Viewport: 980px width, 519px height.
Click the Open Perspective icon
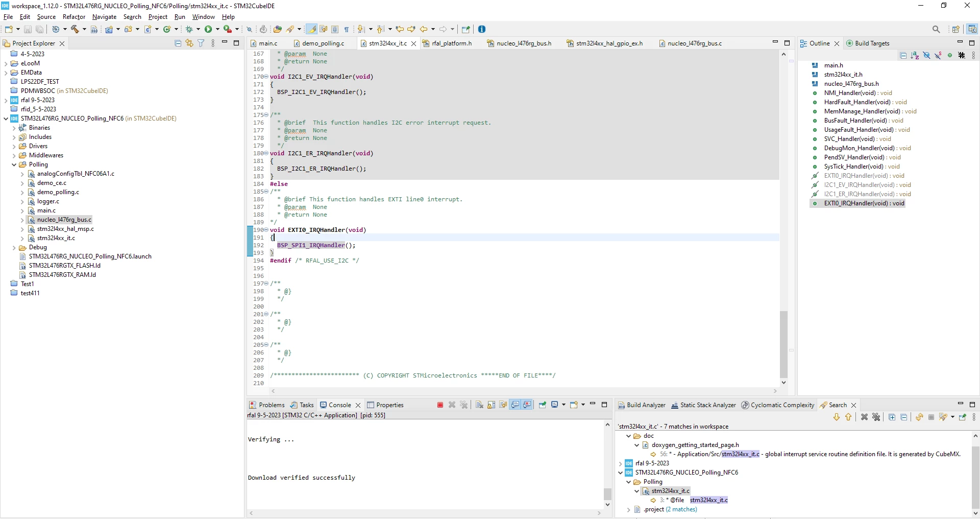click(x=955, y=29)
